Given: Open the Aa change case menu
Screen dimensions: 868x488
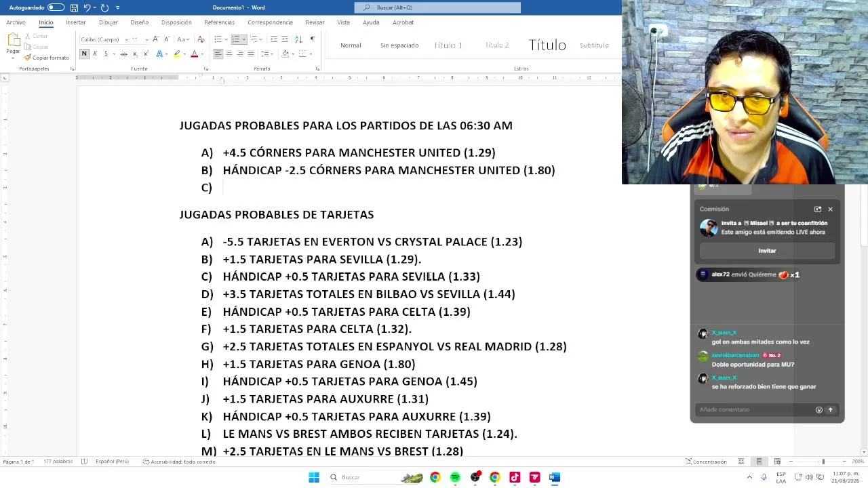Looking at the screenshot, I should [184, 39].
